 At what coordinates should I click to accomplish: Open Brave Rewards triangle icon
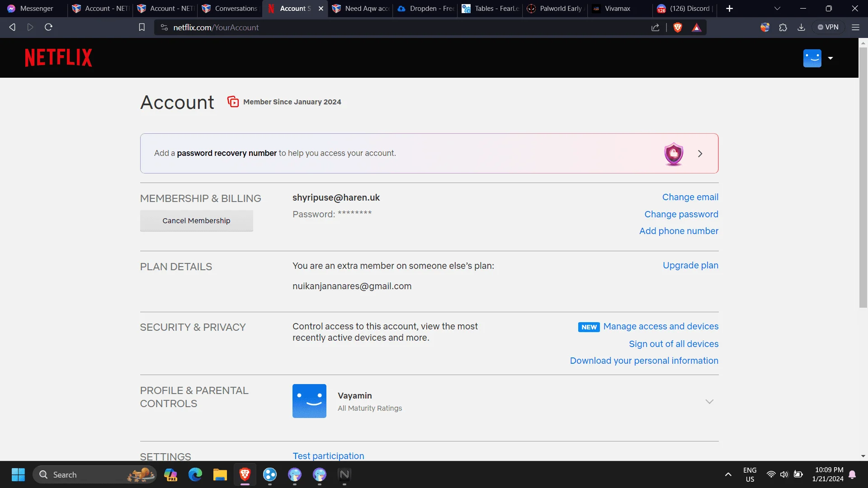click(697, 28)
